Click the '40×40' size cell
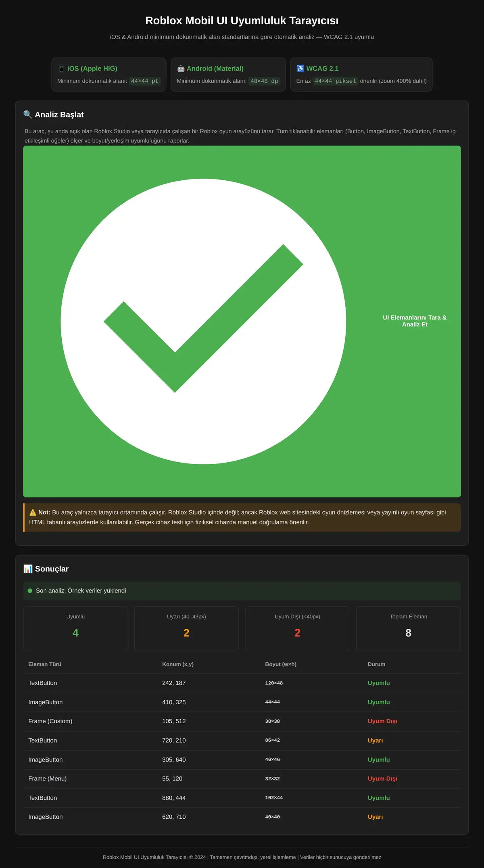Screen dimensions: 484x868 (272, 817)
